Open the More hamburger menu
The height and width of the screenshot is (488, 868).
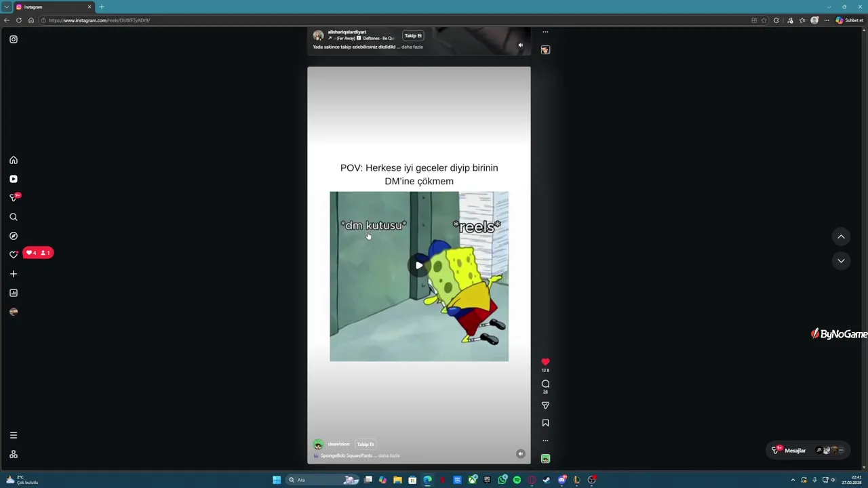click(x=13, y=435)
